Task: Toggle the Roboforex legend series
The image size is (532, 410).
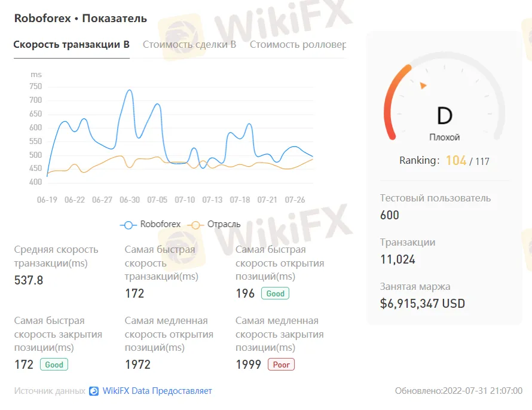Action: point(150,225)
